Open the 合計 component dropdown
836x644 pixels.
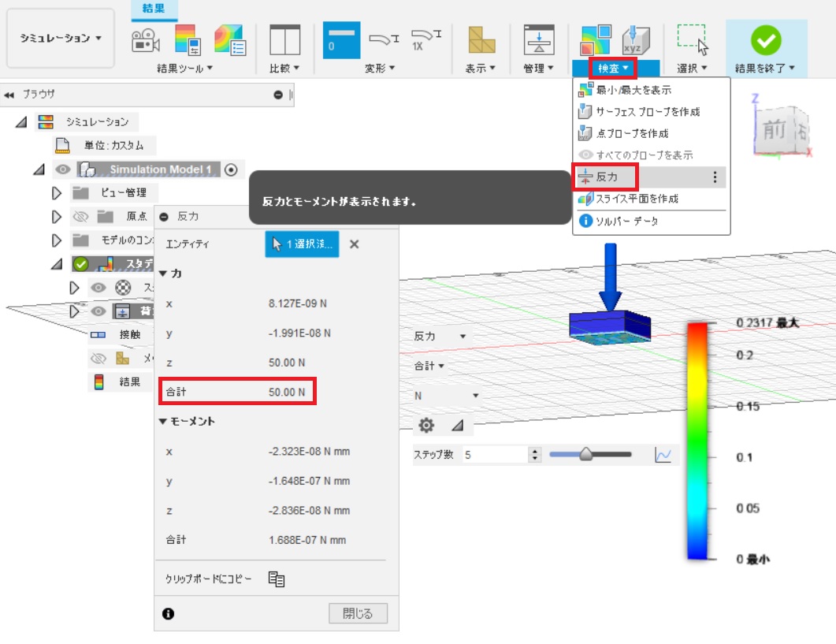(429, 366)
